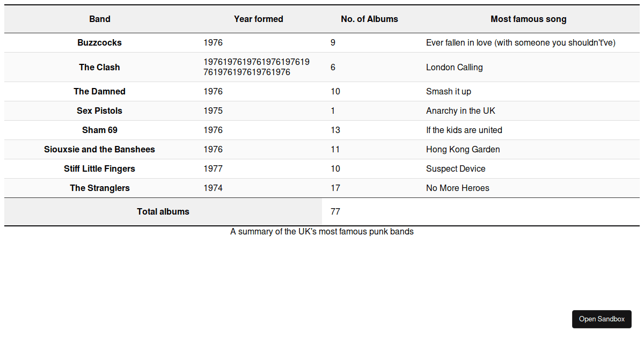Select the total value 77
This screenshot has width=644, height=338.
(335, 212)
